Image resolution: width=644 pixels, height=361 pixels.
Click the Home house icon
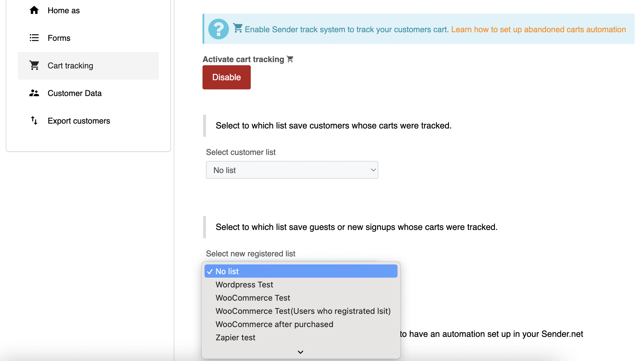point(34,10)
